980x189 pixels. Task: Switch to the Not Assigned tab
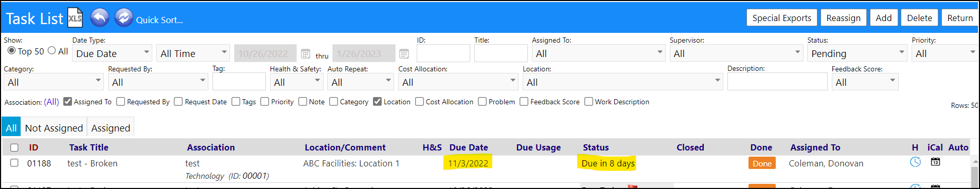coord(54,128)
